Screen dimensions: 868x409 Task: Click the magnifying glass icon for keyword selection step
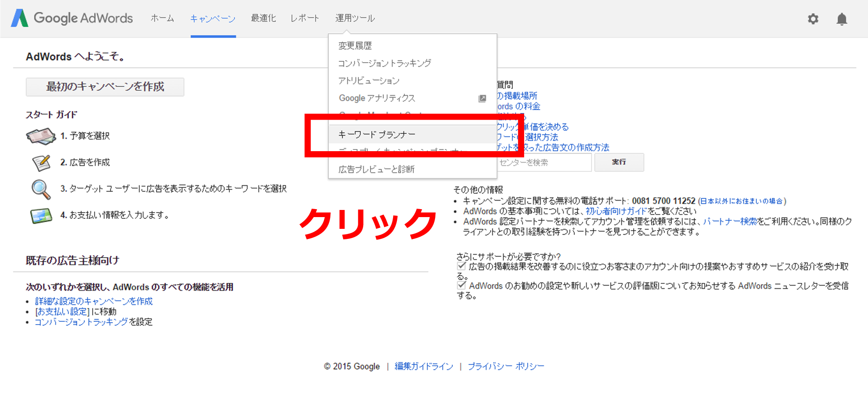click(x=41, y=189)
